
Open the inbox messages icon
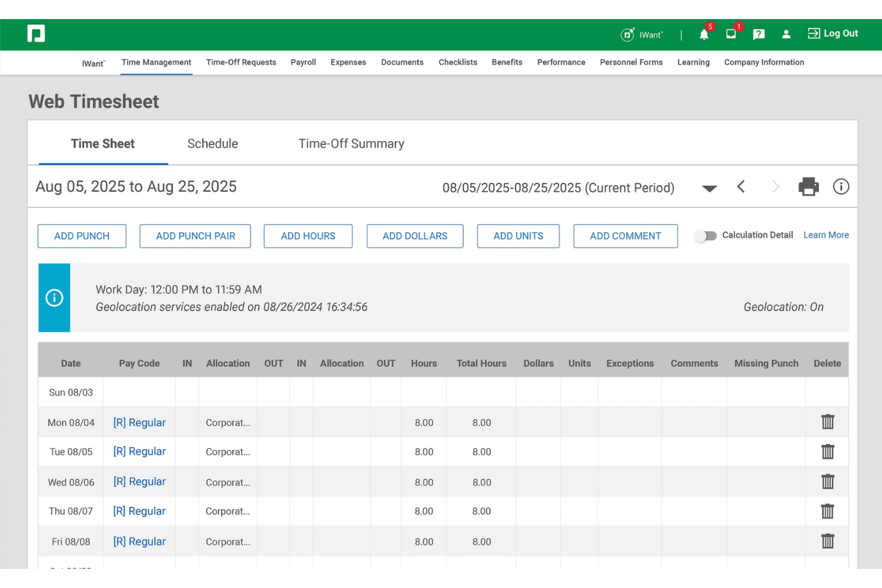pyautogui.click(x=731, y=35)
